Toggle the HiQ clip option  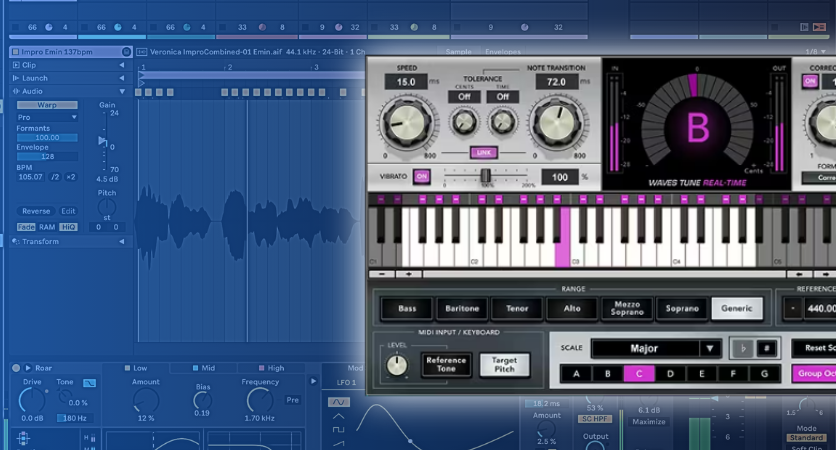[x=68, y=227]
